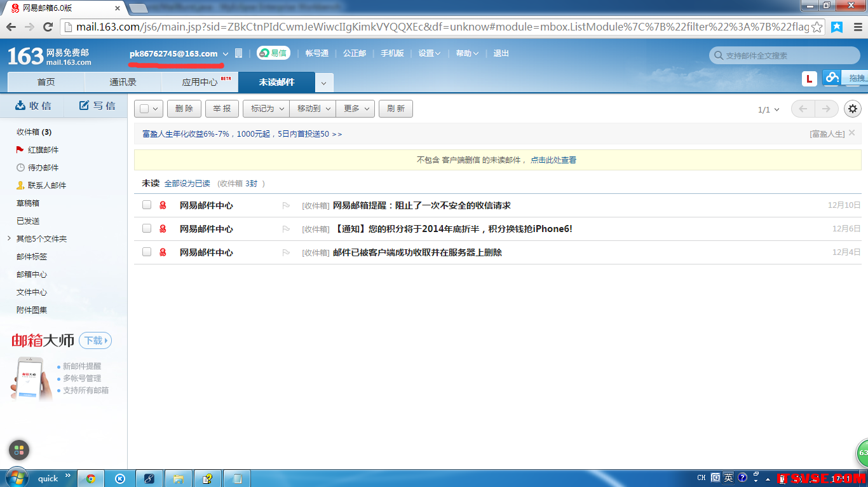868x487 pixels.
Task: Open the 标记为 dropdown
Action: click(266, 109)
